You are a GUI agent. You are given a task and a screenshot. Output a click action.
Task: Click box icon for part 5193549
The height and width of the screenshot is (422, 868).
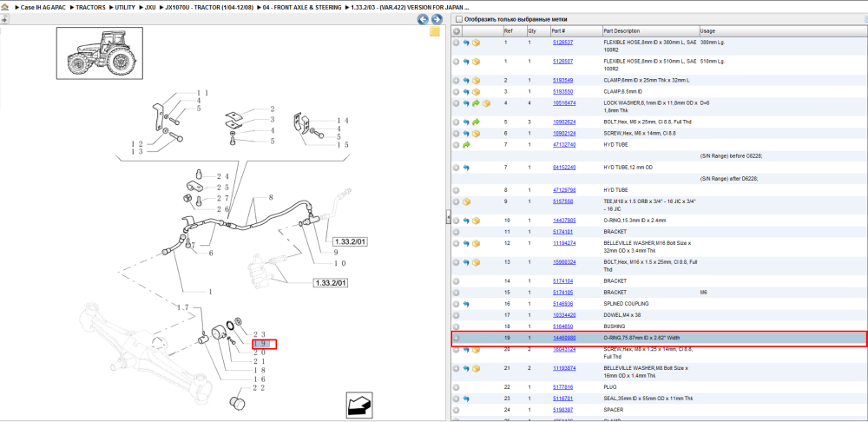(x=476, y=80)
